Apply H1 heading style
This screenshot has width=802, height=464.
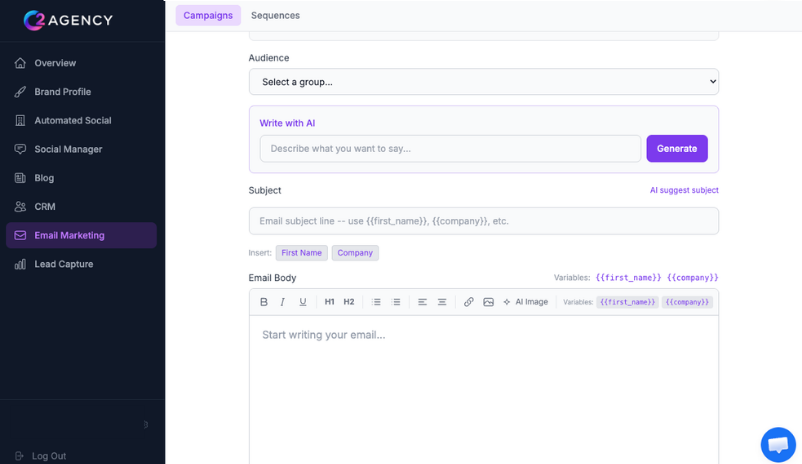329,302
